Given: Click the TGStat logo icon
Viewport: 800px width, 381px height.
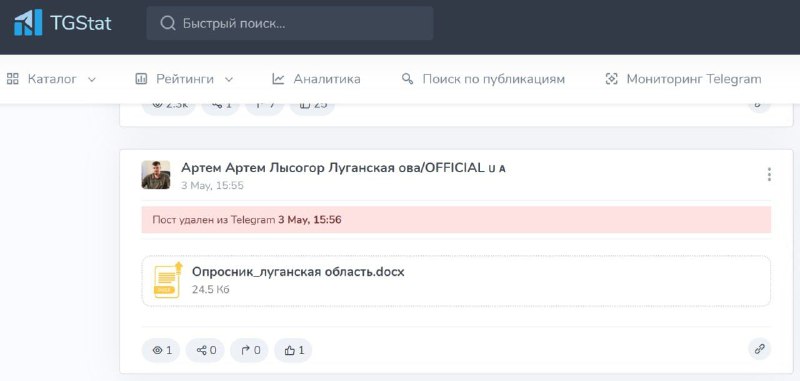Looking at the screenshot, I should [28, 22].
